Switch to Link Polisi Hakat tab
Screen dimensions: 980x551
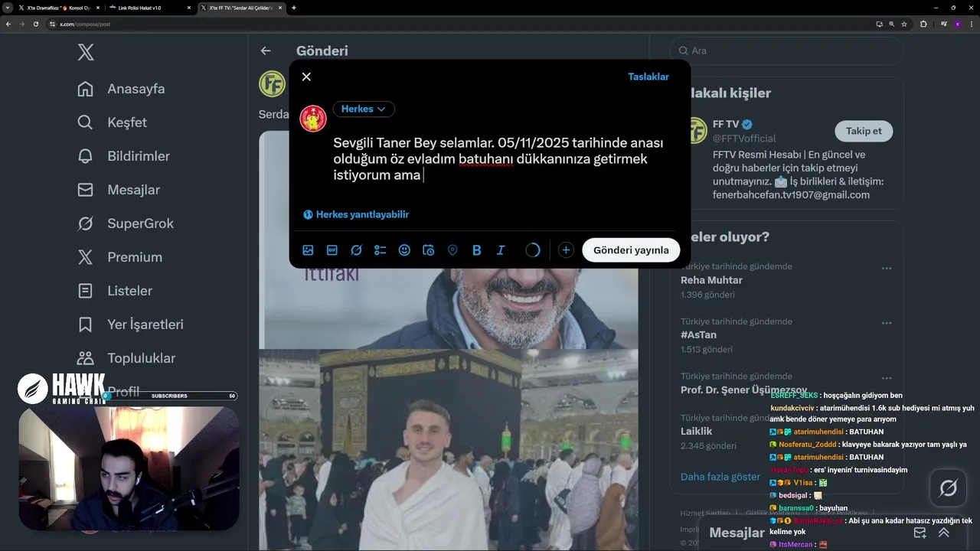click(149, 8)
